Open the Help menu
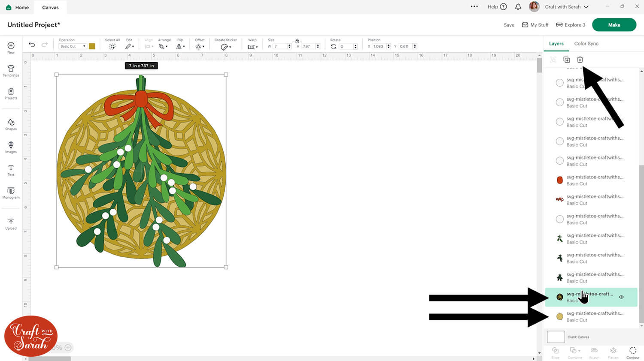 click(497, 7)
